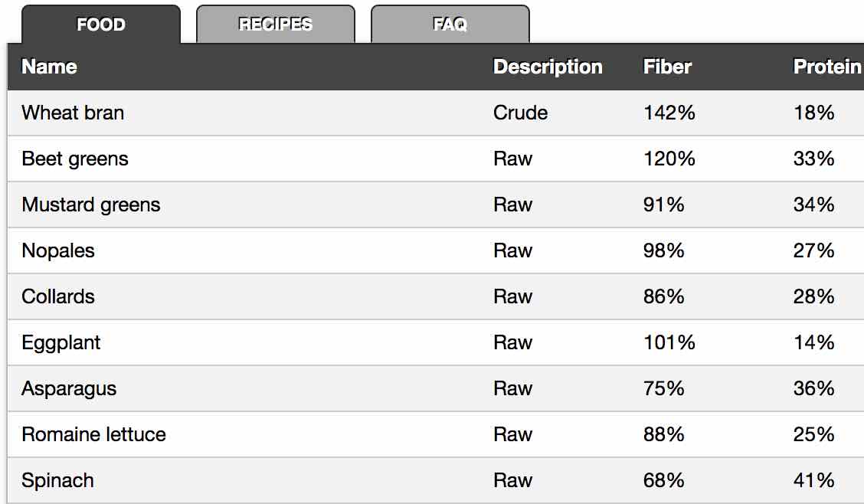The width and height of the screenshot is (864, 504).
Task: Select the Spinach row
Action: [x=58, y=480]
